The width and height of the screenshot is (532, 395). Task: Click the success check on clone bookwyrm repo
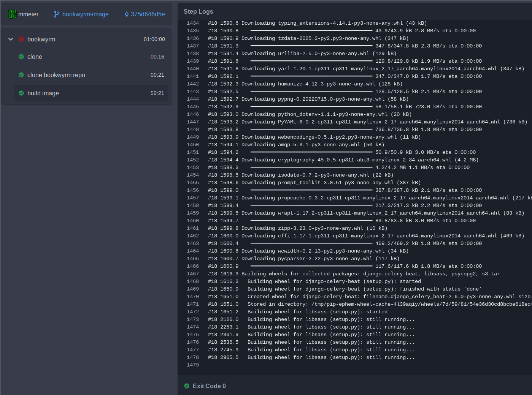(21, 75)
